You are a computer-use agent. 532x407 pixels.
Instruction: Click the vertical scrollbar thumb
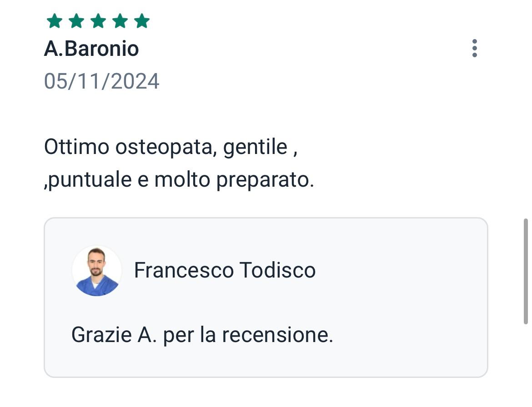pyautogui.click(x=526, y=271)
